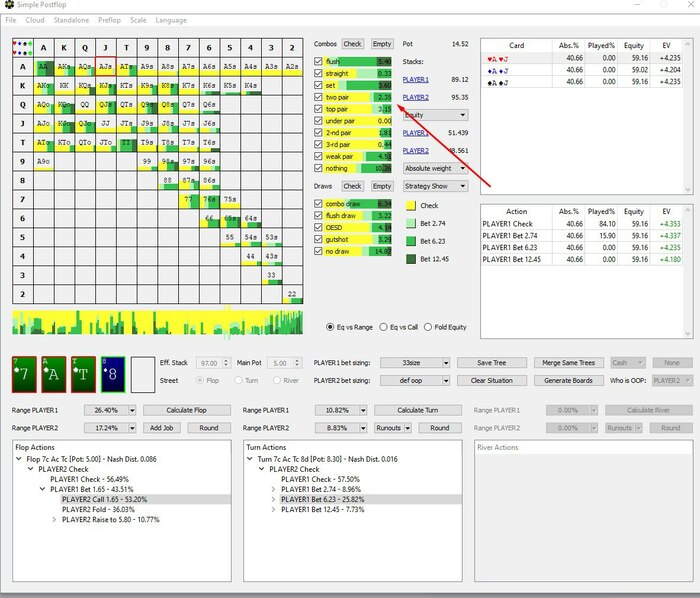
Task: Toggle the set combos checkbox
Action: coord(318,85)
